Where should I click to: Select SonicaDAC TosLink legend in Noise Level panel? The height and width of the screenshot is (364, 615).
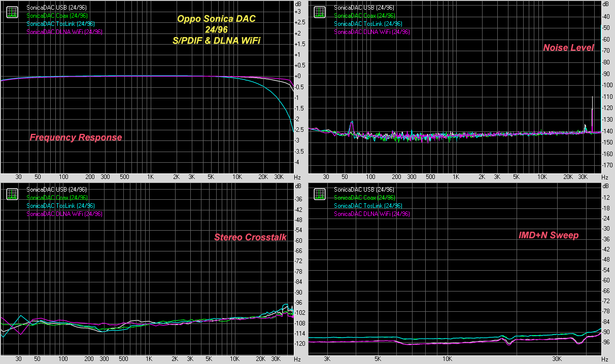[x=368, y=24]
